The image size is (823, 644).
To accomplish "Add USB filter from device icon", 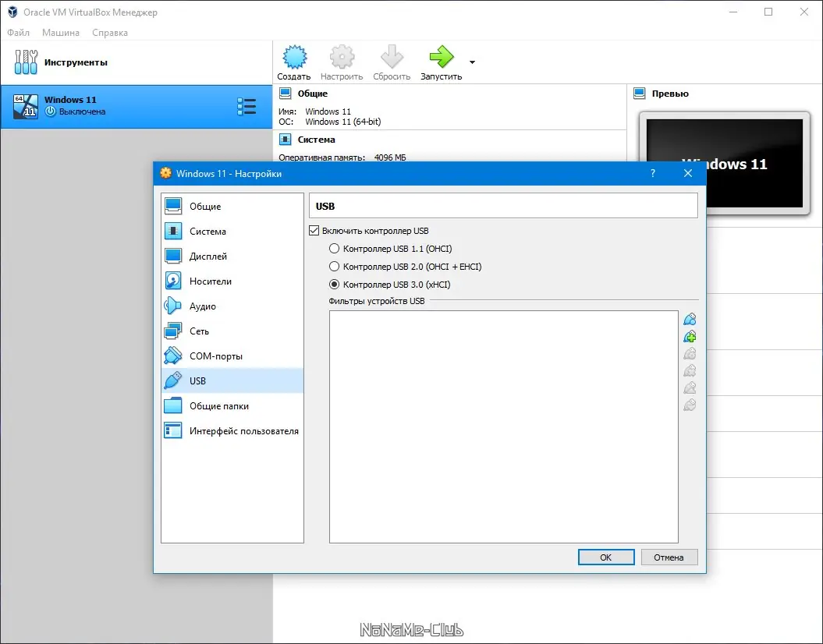I will 690,336.
